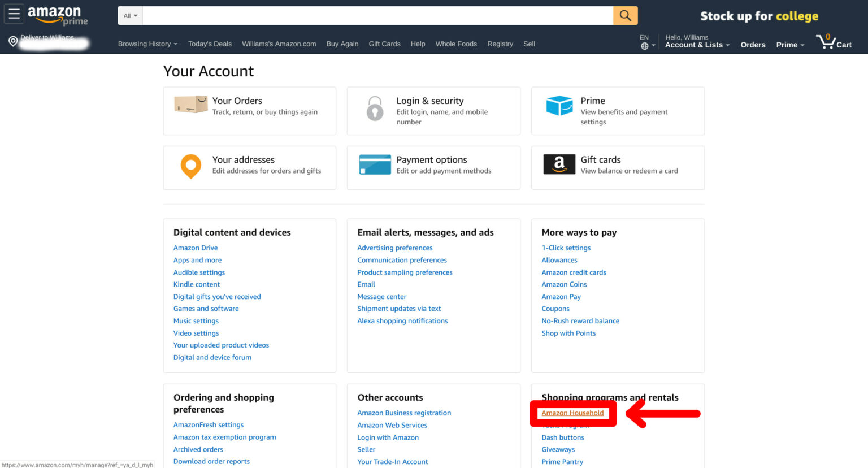Screen dimensions: 868x468
Task: Open Advertising preferences
Action: click(394, 248)
